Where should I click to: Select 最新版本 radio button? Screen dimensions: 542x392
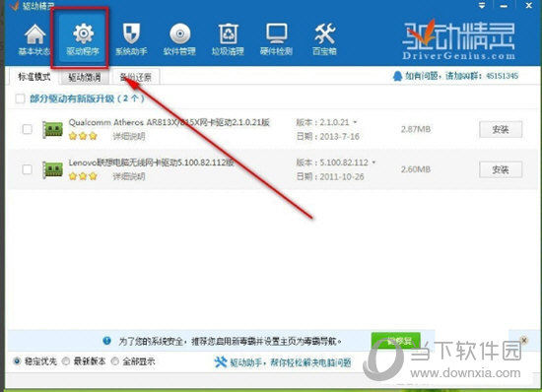[66, 361]
